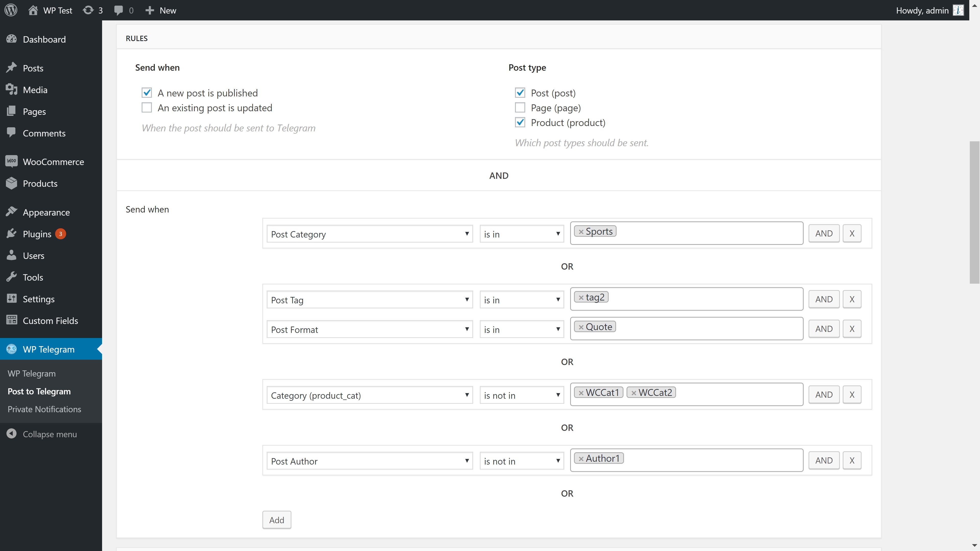
Task: Enable 'An existing post is updated' checkbox
Action: [146, 108]
